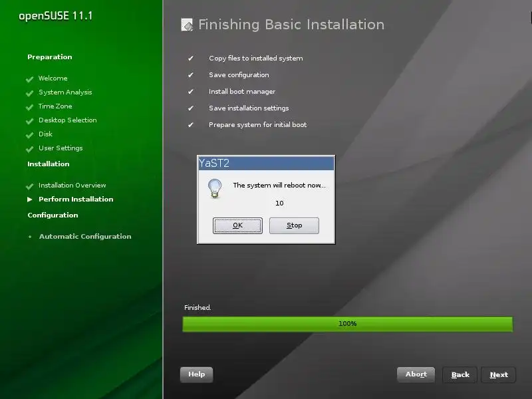Viewport: 532px width, 399px height.
Task: Click the Abort button
Action: point(416,374)
